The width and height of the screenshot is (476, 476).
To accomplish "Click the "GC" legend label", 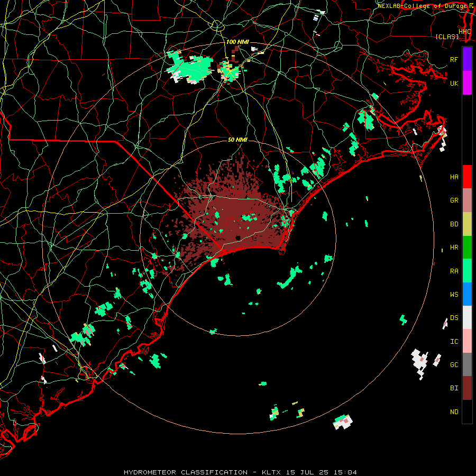I will tap(454, 365).
